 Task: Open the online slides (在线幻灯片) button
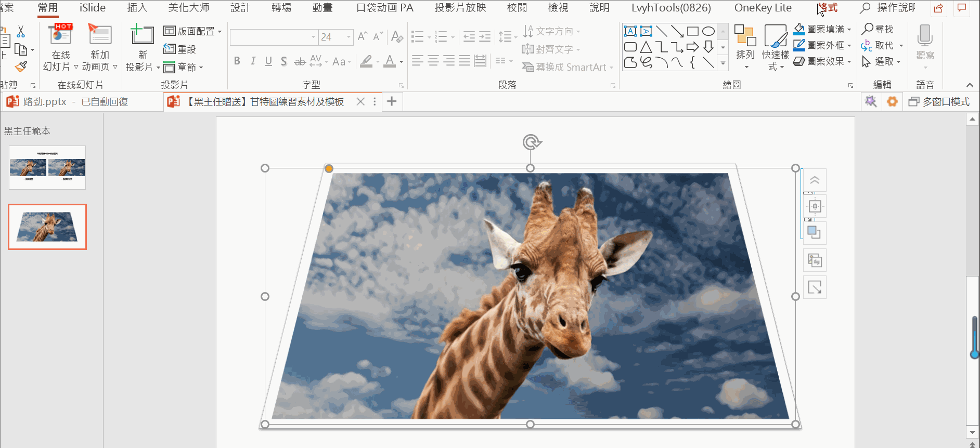click(60, 48)
